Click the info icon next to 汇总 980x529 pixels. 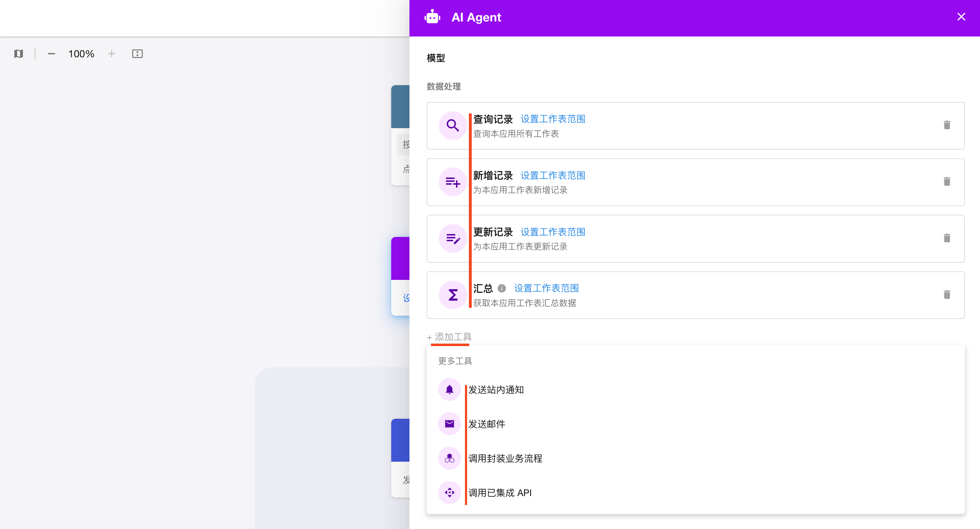tap(502, 288)
